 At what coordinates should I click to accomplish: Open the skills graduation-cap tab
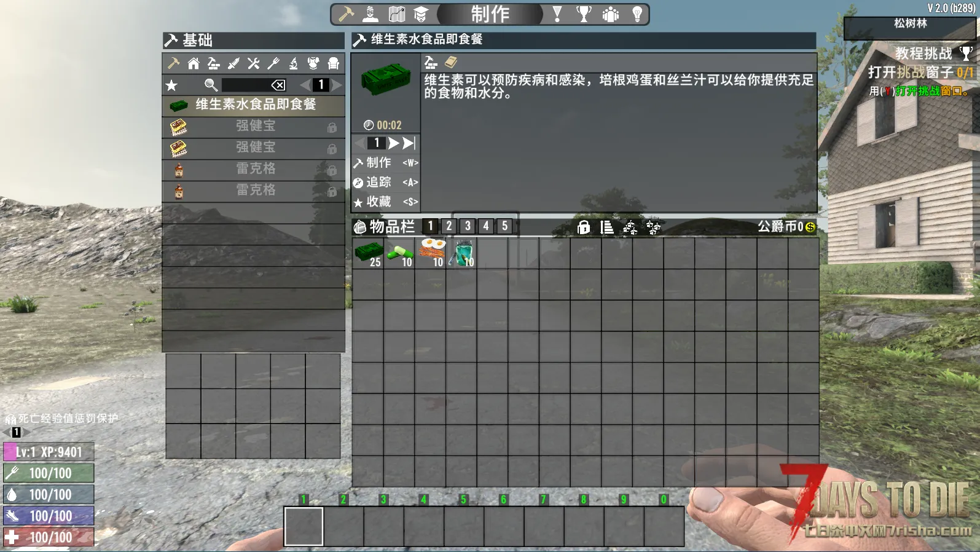[x=421, y=14]
